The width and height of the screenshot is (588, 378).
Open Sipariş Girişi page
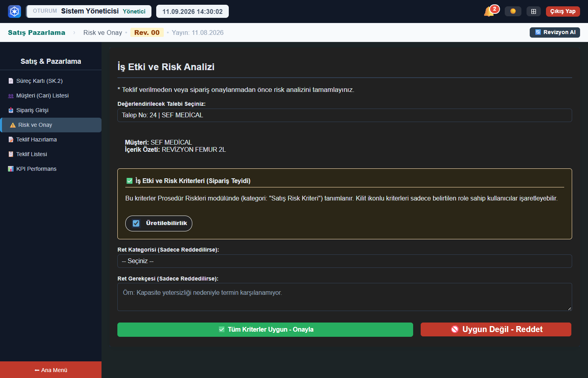tap(51, 110)
